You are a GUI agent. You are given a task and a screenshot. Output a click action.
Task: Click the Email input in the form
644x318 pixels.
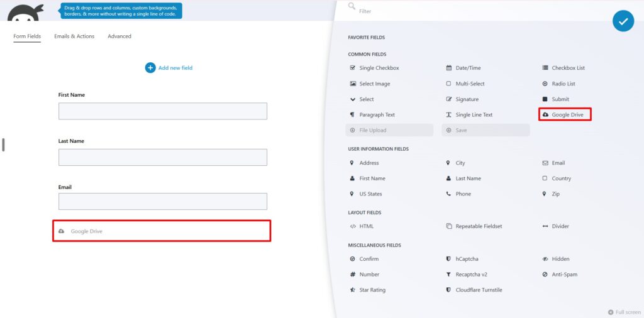163,202
